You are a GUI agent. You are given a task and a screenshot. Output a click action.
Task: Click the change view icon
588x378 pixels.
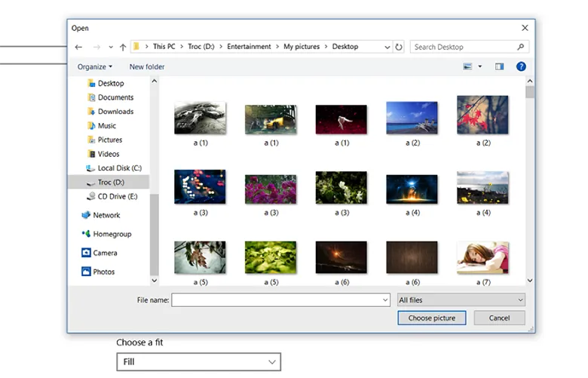(x=467, y=66)
